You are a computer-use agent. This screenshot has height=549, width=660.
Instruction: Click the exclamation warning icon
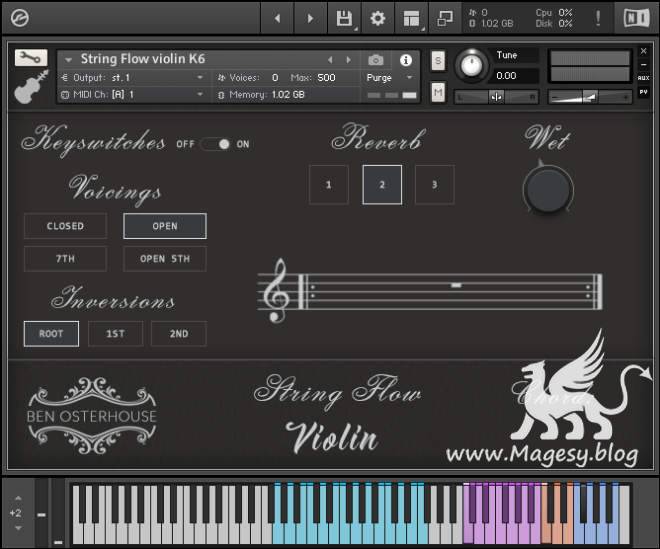(x=598, y=18)
